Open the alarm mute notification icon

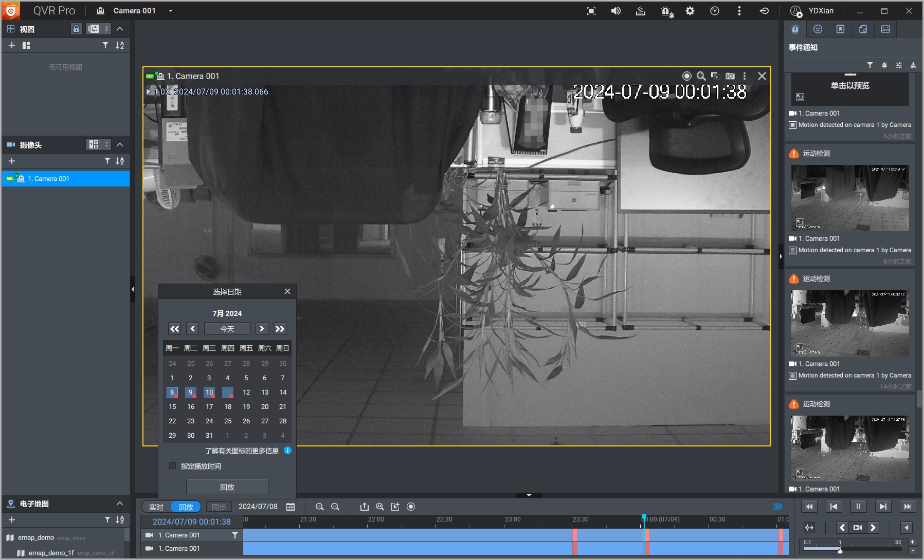(667, 11)
